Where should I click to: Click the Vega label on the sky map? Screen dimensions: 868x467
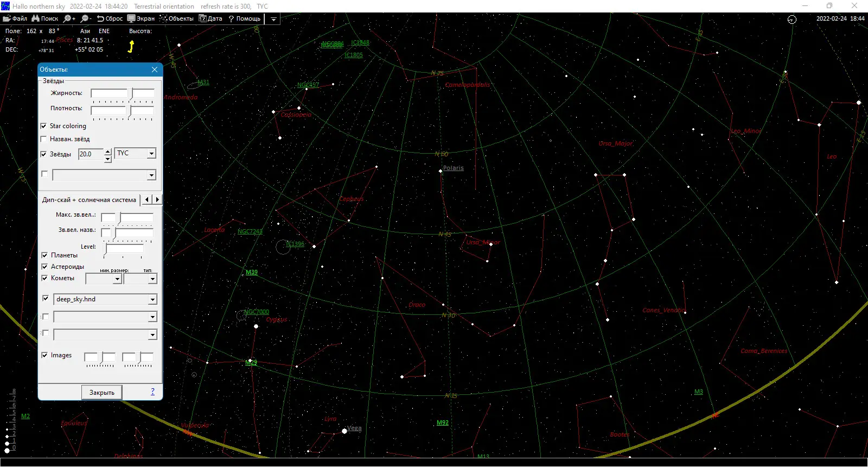coord(354,428)
